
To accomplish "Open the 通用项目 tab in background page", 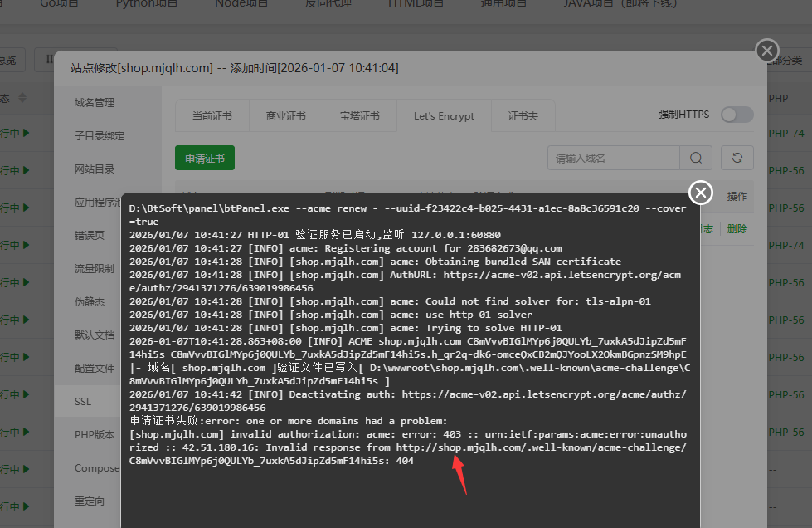I will tap(503, 3).
